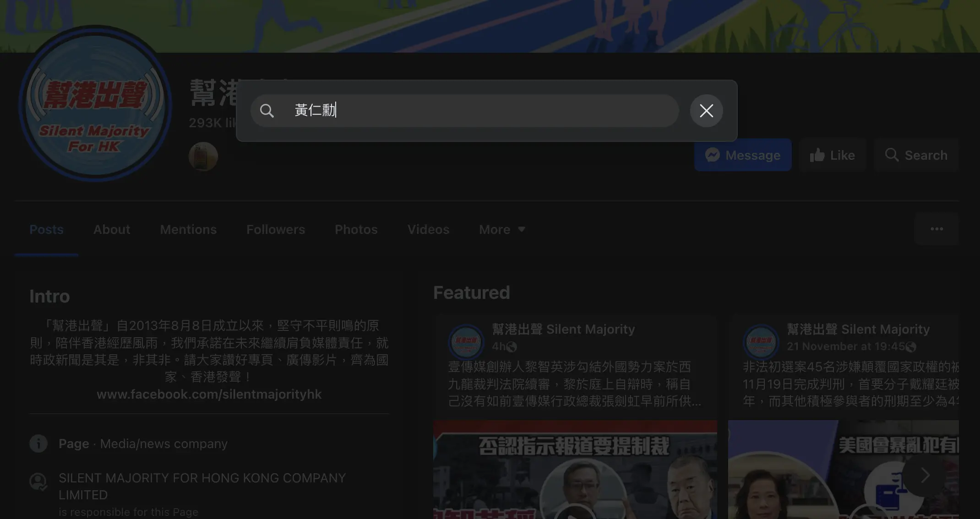Read the 非法初選案45名 post text

click(851, 384)
